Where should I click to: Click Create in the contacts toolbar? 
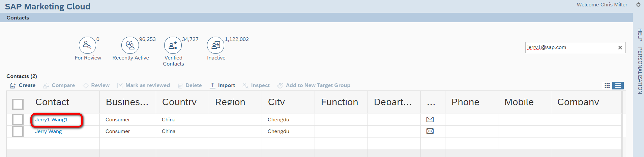23,85
